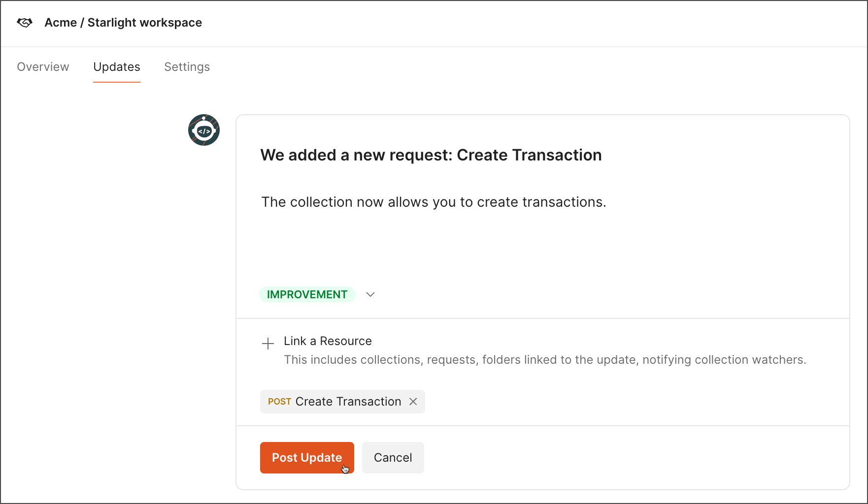Select the Create Transaction resource chip
This screenshot has height=504, width=868.
pos(342,402)
